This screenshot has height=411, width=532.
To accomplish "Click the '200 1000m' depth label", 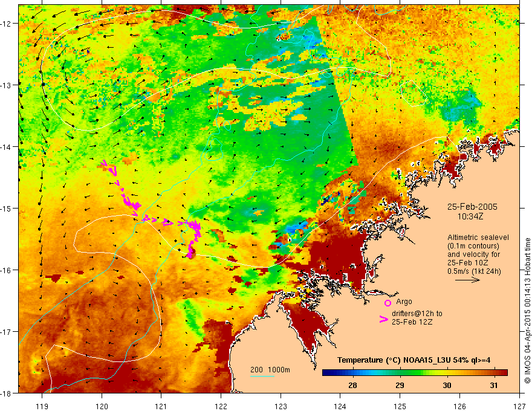I will coord(270,370).
